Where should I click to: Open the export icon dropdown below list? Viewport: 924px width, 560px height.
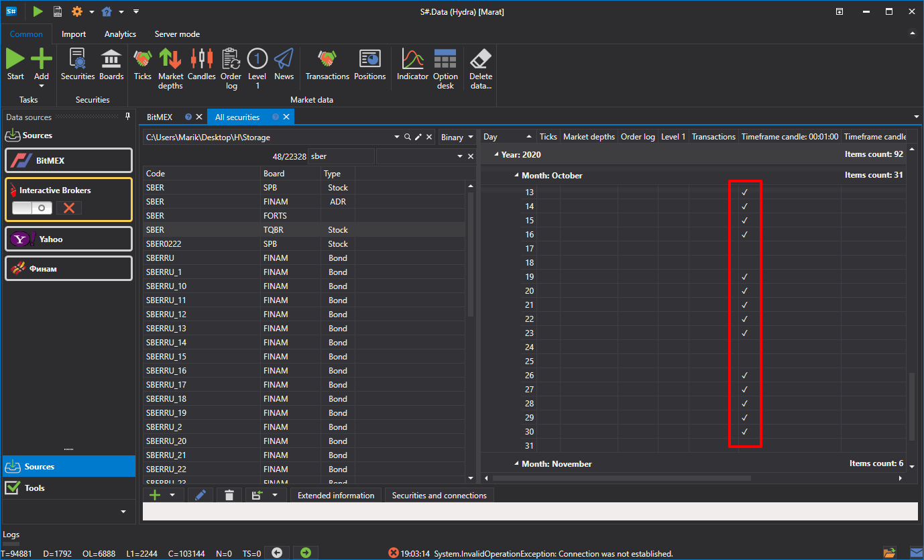(x=274, y=495)
